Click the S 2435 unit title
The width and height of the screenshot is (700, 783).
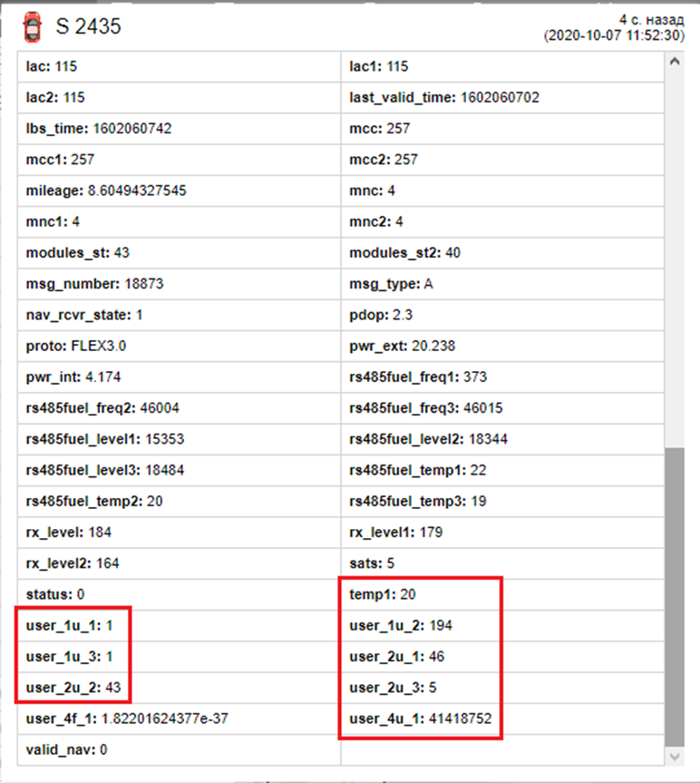(88, 27)
